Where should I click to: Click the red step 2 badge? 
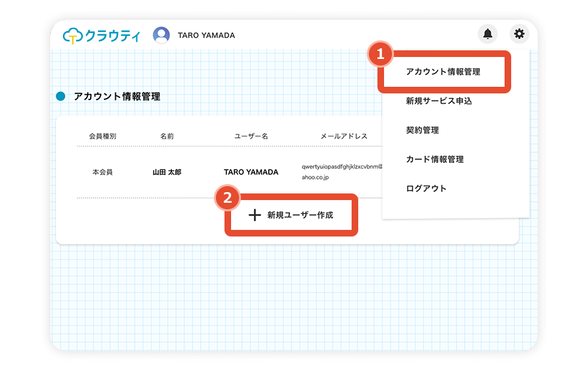coord(227,197)
